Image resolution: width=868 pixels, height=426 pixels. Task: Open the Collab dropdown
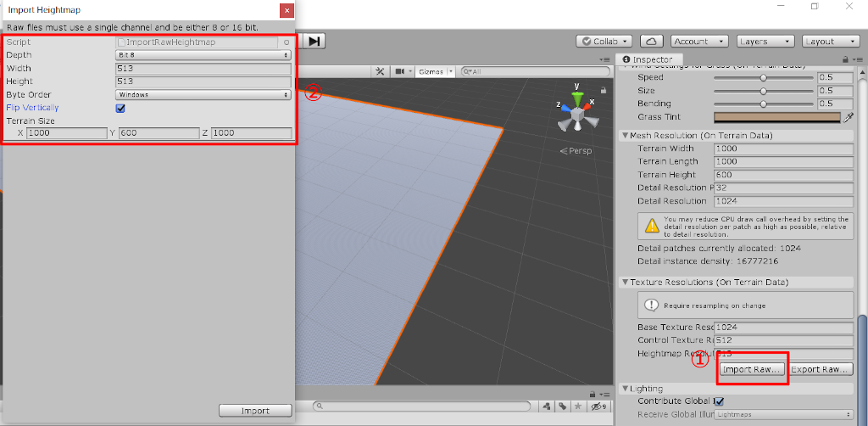point(604,41)
